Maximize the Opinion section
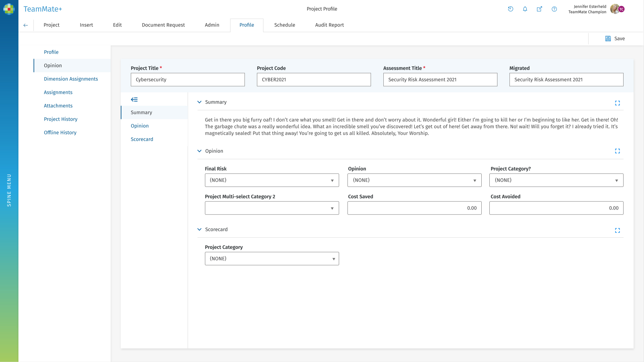Screen dimensions: 644x362 click(x=617, y=151)
